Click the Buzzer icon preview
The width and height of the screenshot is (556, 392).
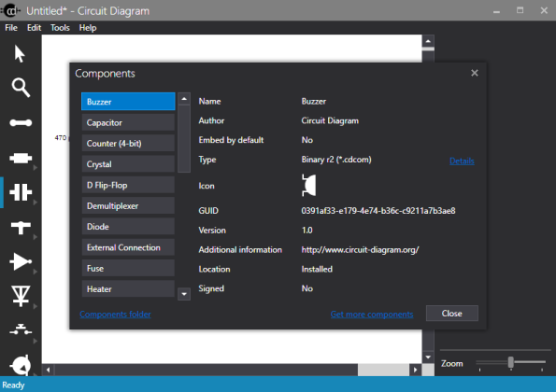[309, 185]
